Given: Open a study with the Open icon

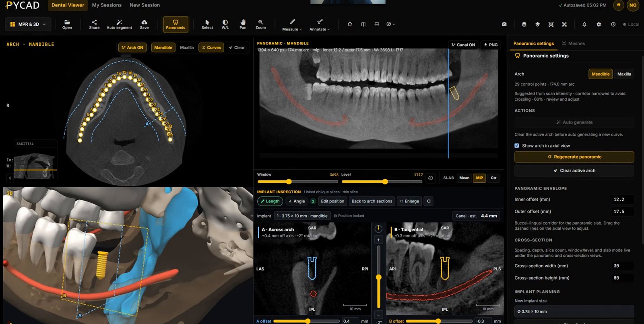Looking at the screenshot, I should (x=67, y=24).
